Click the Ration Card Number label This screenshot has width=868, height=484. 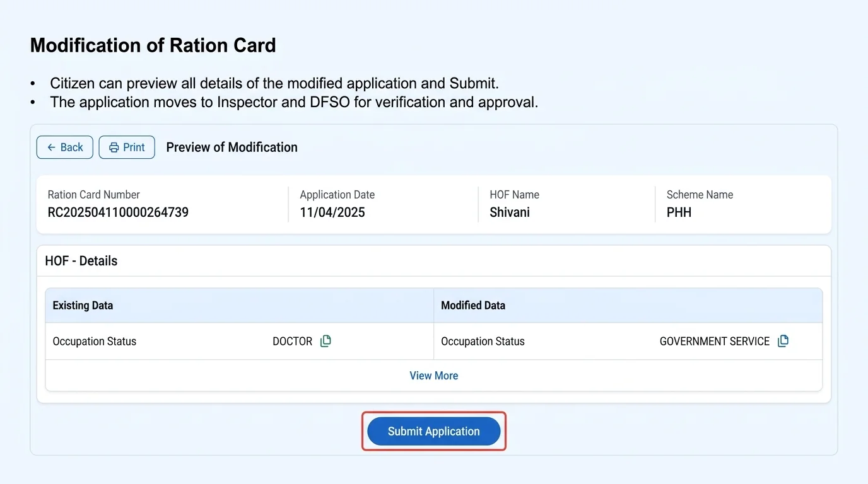pos(94,195)
